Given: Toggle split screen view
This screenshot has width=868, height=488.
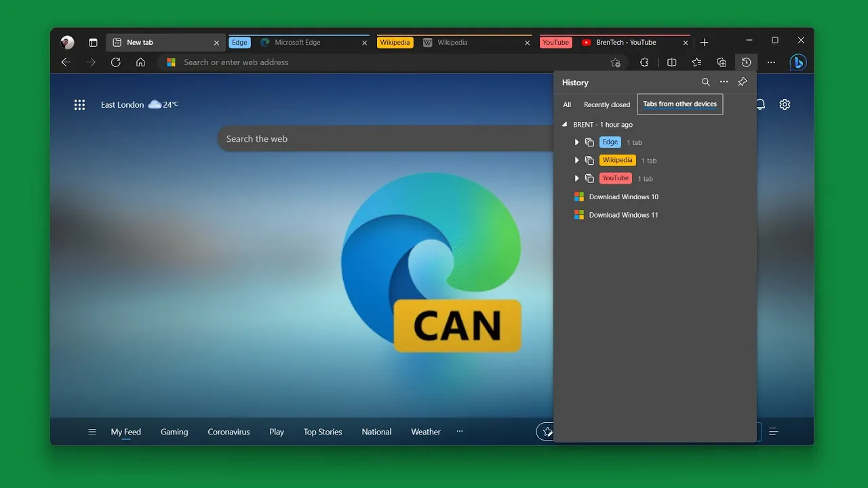Looking at the screenshot, I should click(671, 62).
